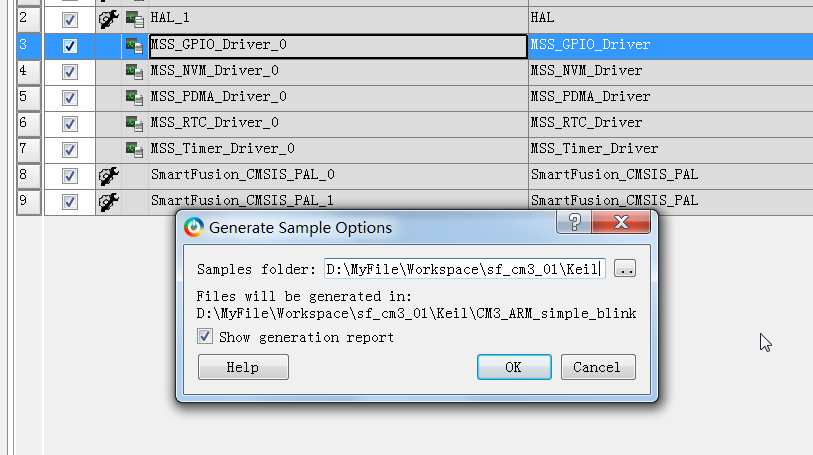This screenshot has width=813, height=455.
Task: Click the question mark help icon in dialog title
Action: click(574, 222)
